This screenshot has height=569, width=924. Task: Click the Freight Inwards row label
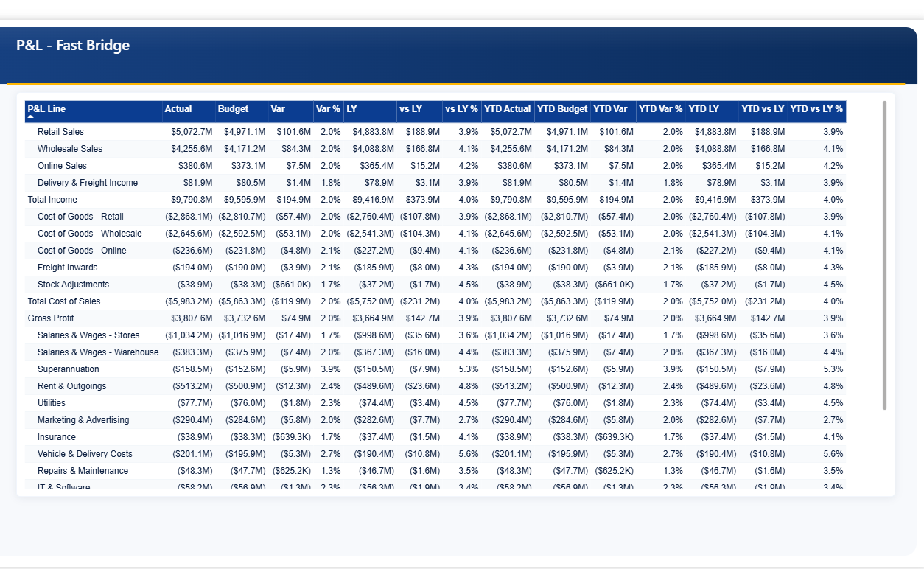pos(67,268)
